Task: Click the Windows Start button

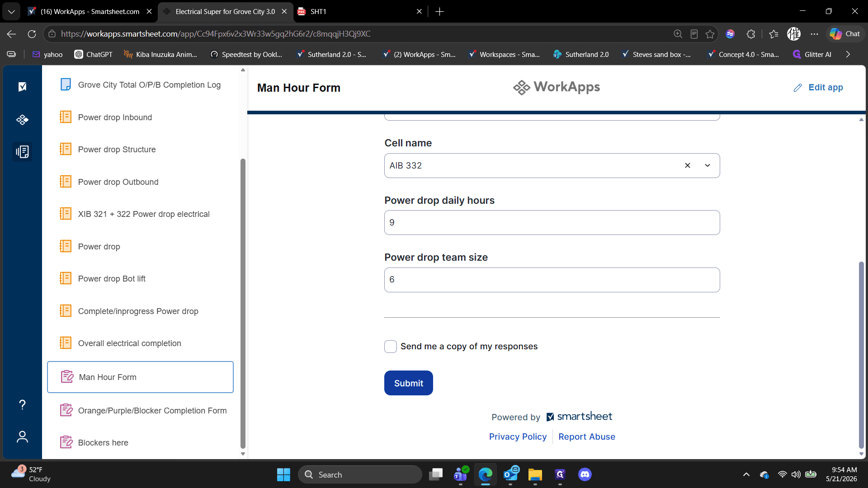Action: point(283,474)
